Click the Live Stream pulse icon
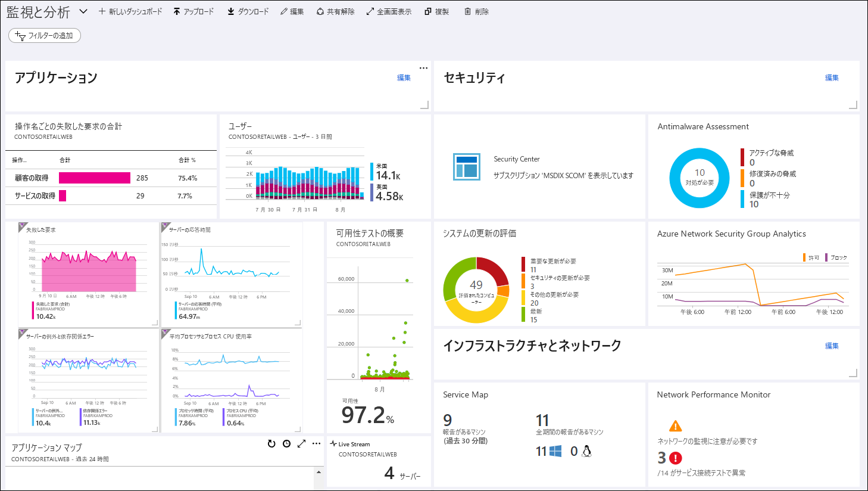 (x=333, y=444)
